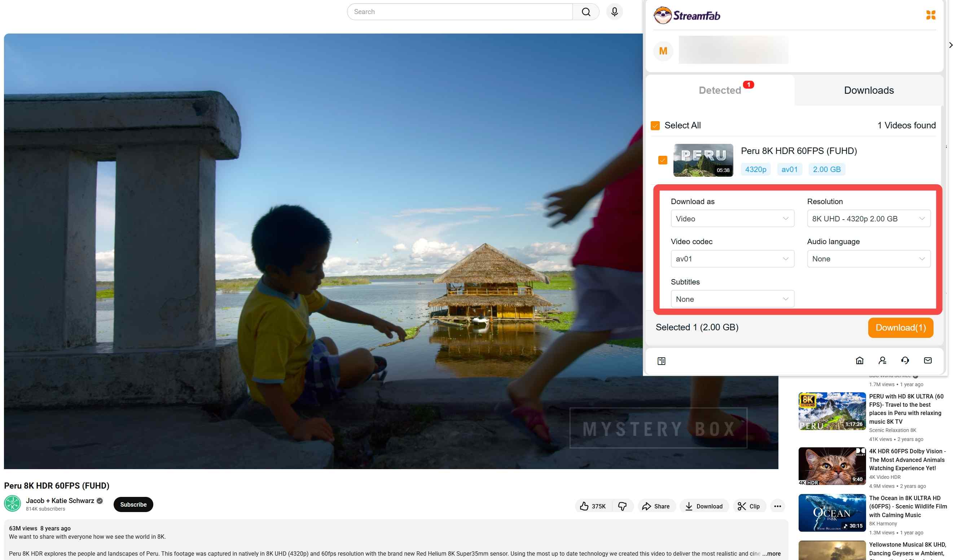
Task: Expand the Video codec av01 dropdown
Action: point(732,259)
